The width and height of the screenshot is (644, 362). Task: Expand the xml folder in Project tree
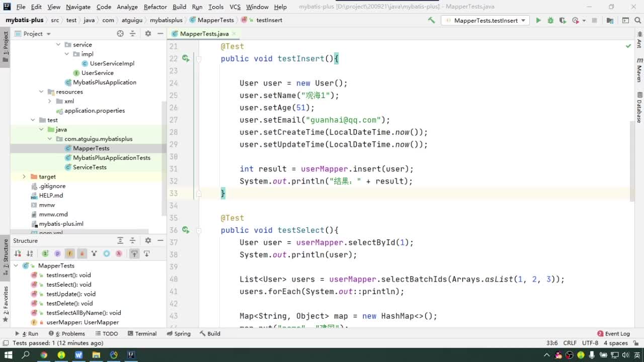[50, 101]
